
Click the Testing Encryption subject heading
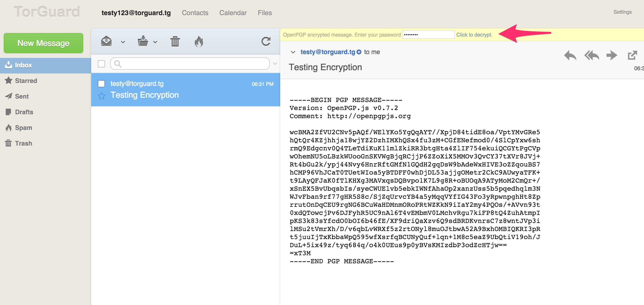click(x=325, y=67)
